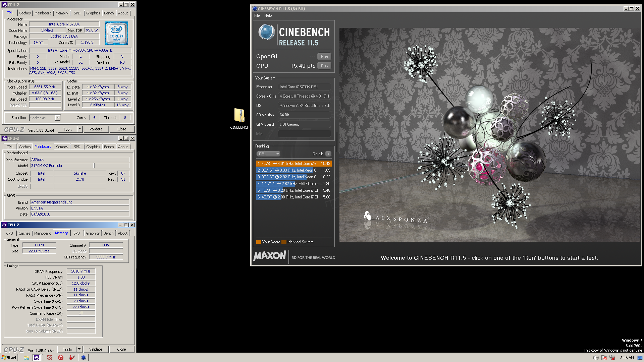
Task: Select ranking row 2 scoring 11.69
Action: point(294,170)
